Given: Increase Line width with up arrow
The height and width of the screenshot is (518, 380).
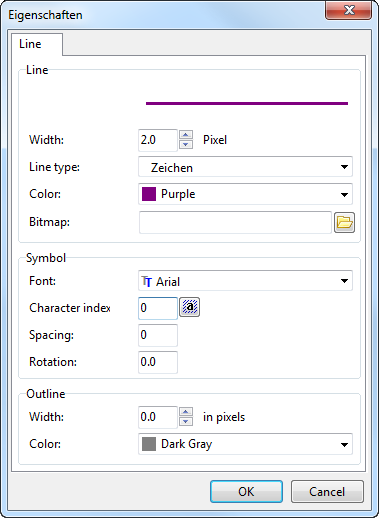Looking at the screenshot, I should coord(186,135).
